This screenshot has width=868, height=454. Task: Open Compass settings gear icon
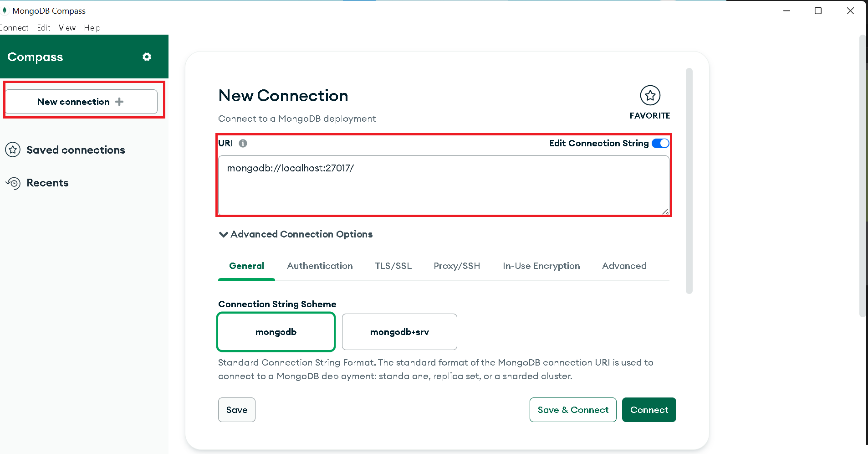pyautogui.click(x=147, y=57)
